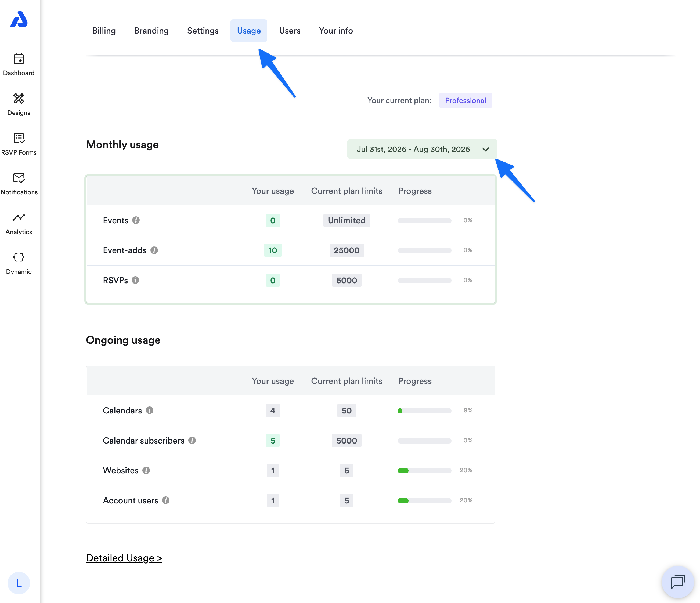Click the AddEvent logo icon
Viewport: 700px width, 603px height.
pyautogui.click(x=19, y=19)
